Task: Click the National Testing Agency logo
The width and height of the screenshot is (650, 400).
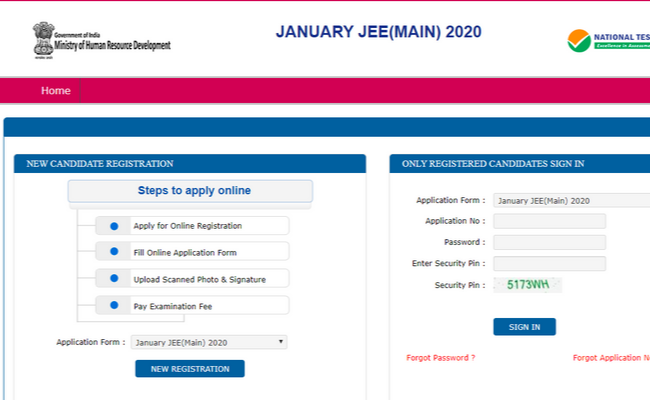Action: click(579, 41)
